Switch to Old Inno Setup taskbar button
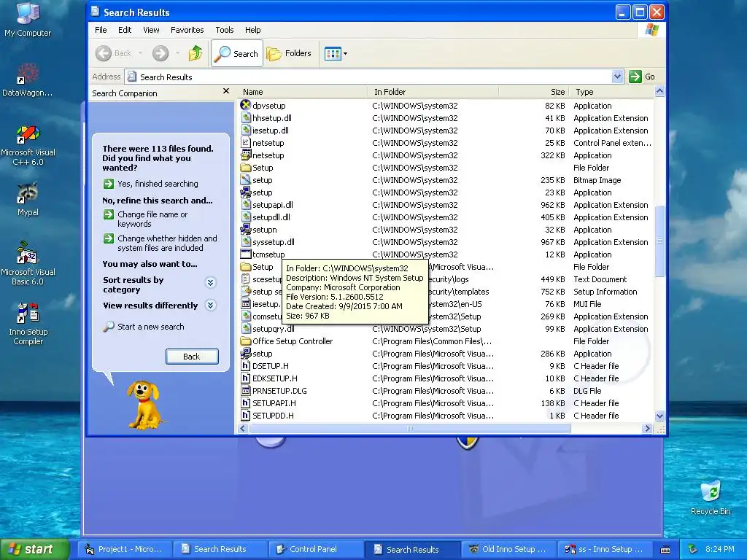Viewport: 747px width, 560px height. tap(508, 549)
